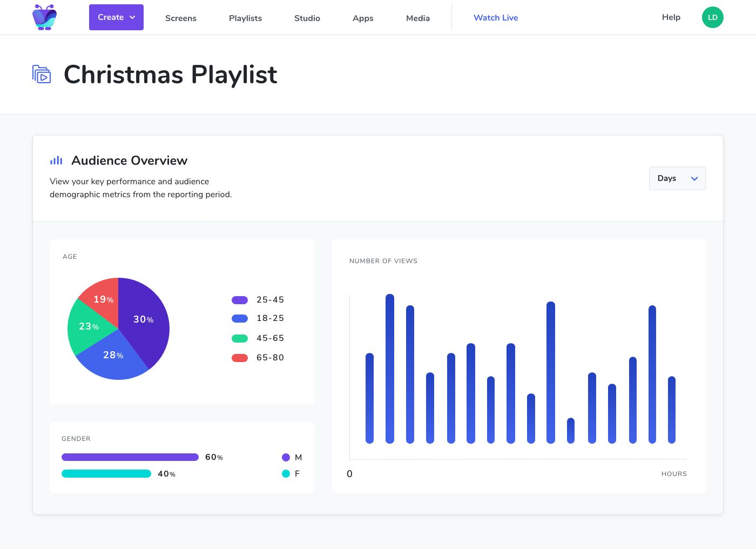
Task: Click the 60% male gender bar
Action: coord(130,457)
